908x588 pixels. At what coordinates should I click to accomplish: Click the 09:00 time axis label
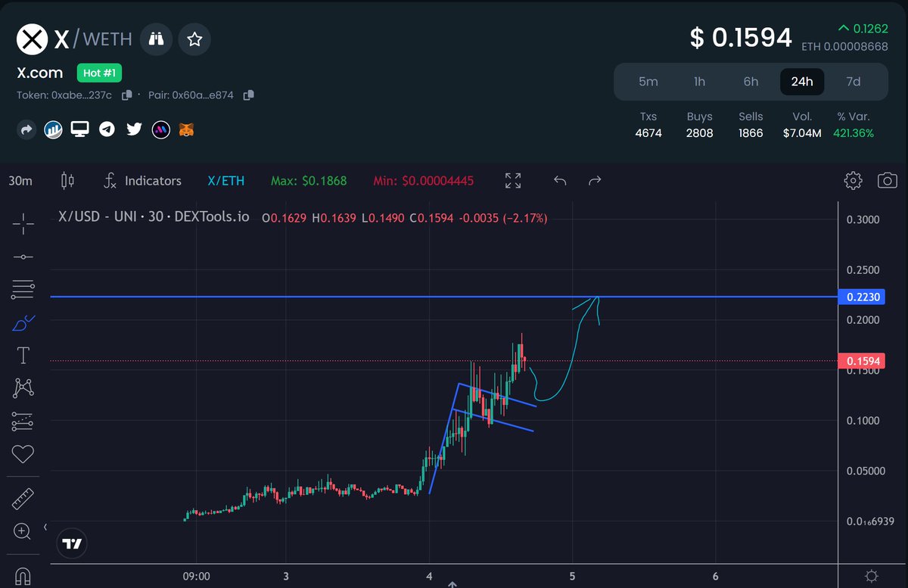tap(196, 576)
